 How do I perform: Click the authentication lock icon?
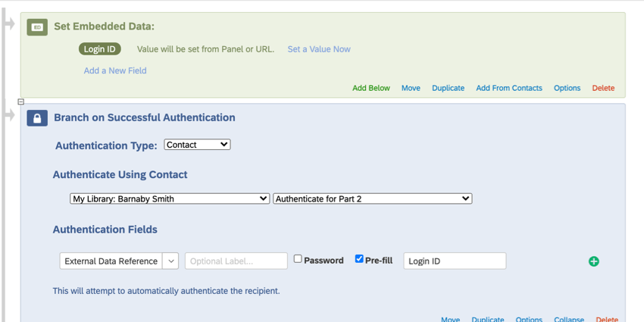37,118
